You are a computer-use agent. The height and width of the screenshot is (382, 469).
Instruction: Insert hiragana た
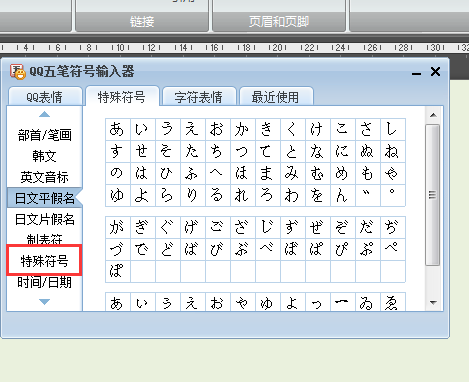click(193, 151)
